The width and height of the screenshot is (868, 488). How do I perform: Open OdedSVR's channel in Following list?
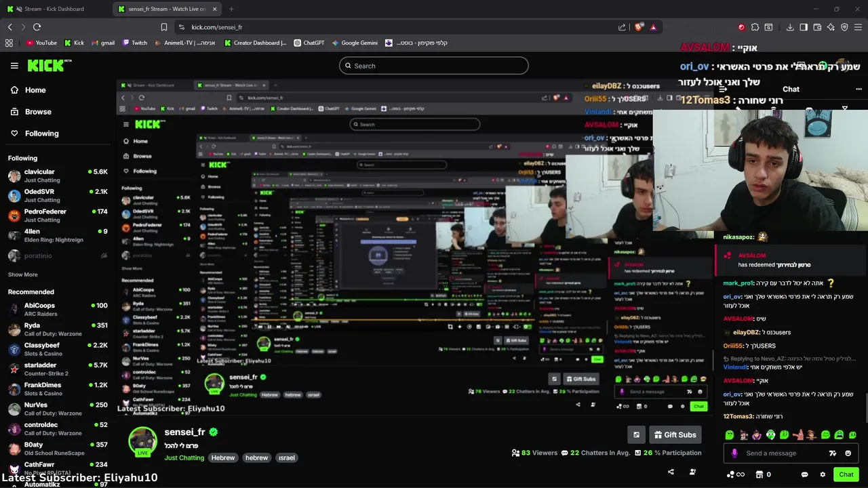click(x=58, y=195)
